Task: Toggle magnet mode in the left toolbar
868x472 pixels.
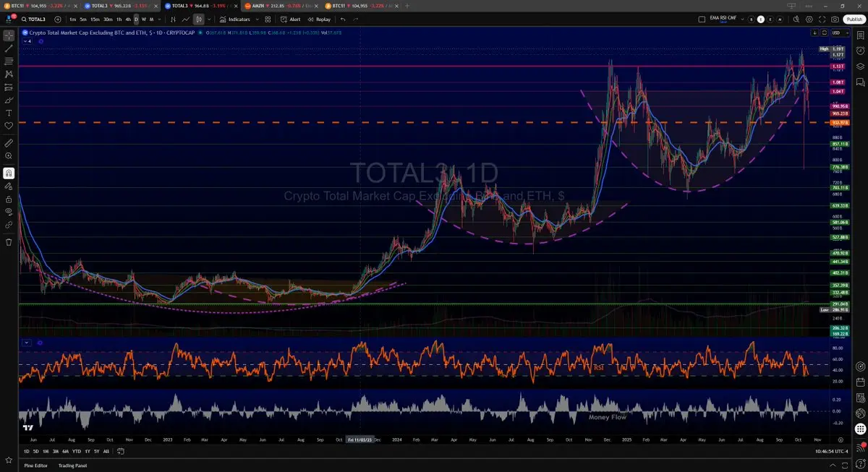Action: point(9,173)
